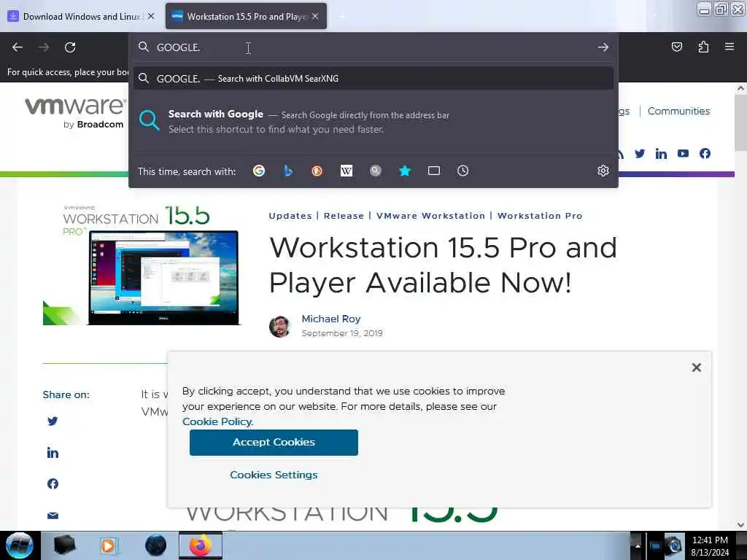Open VMware LinkedIn icon in header
Image resolution: width=747 pixels, height=560 pixels.
(661, 153)
